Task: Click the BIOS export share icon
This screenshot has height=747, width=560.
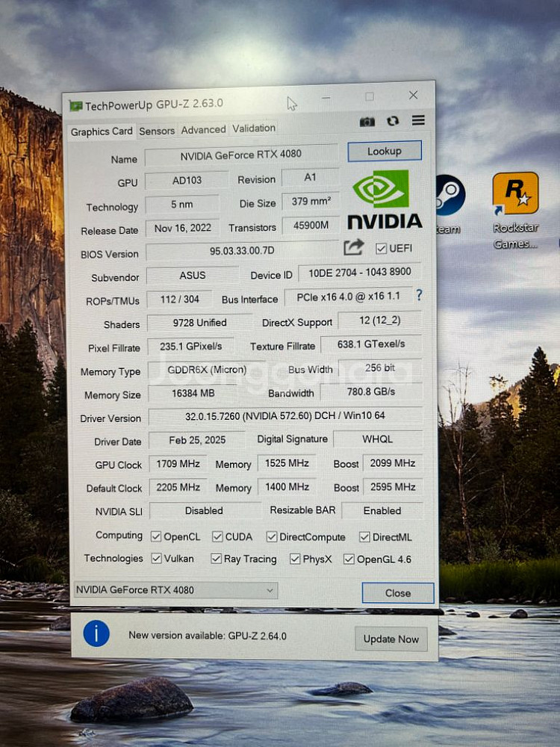Action: pyautogui.click(x=353, y=247)
